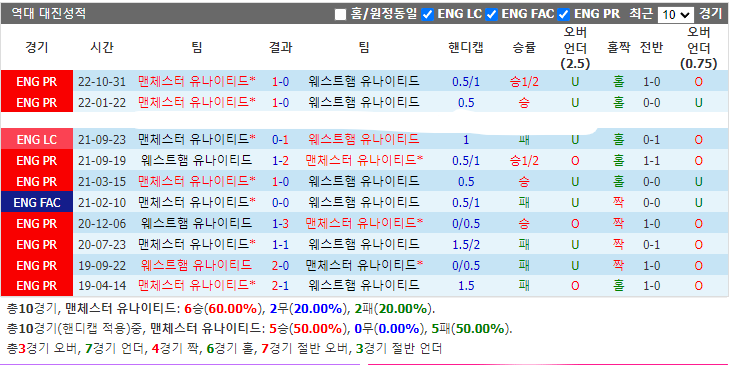The width and height of the screenshot is (731, 365).
Task: Select date 22-01-22
Action: click(x=102, y=103)
